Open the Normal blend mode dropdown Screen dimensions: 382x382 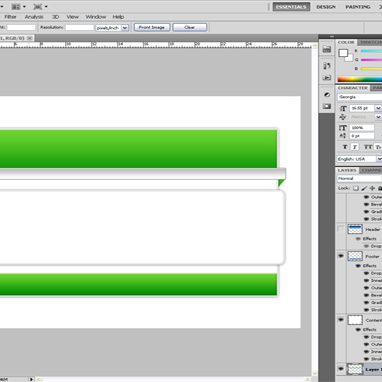click(x=359, y=179)
